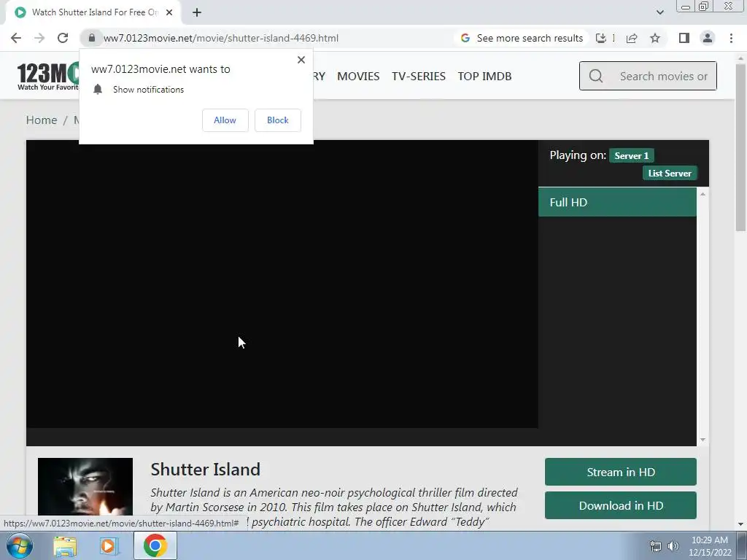
Task: Click the share page icon
Action: (x=632, y=38)
